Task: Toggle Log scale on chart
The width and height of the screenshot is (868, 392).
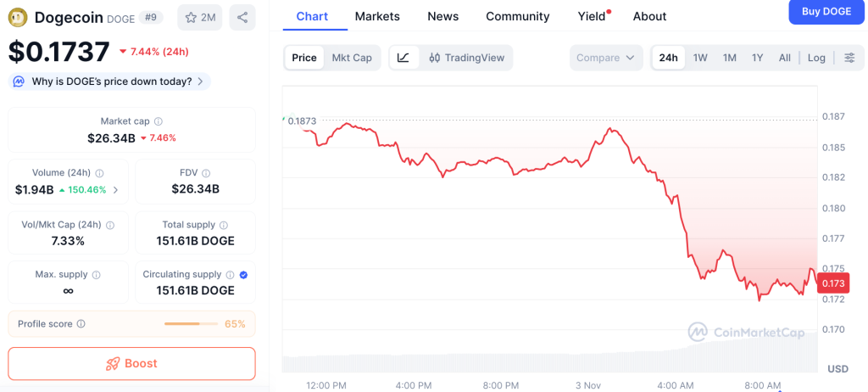Action: pyautogui.click(x=816, y=58)
